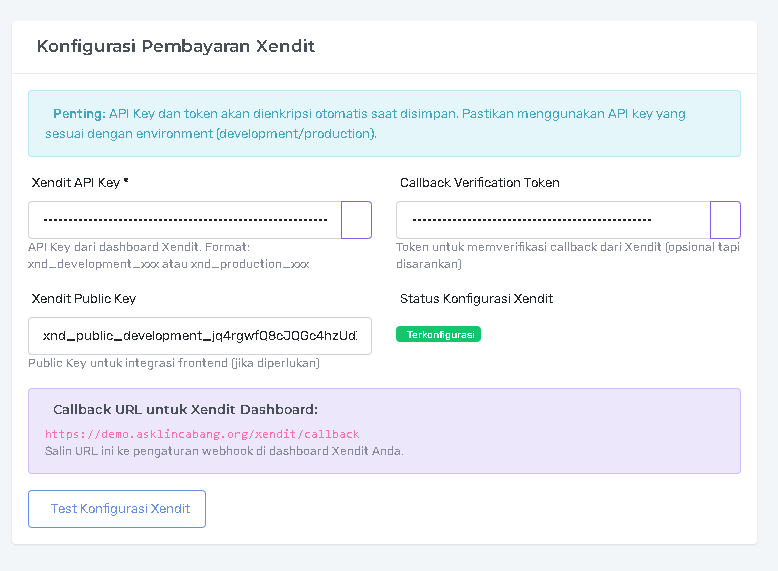This screenshot has height=571, width=778.
Task: Click the API Key format help text
Action: click(x=168, y=255)
